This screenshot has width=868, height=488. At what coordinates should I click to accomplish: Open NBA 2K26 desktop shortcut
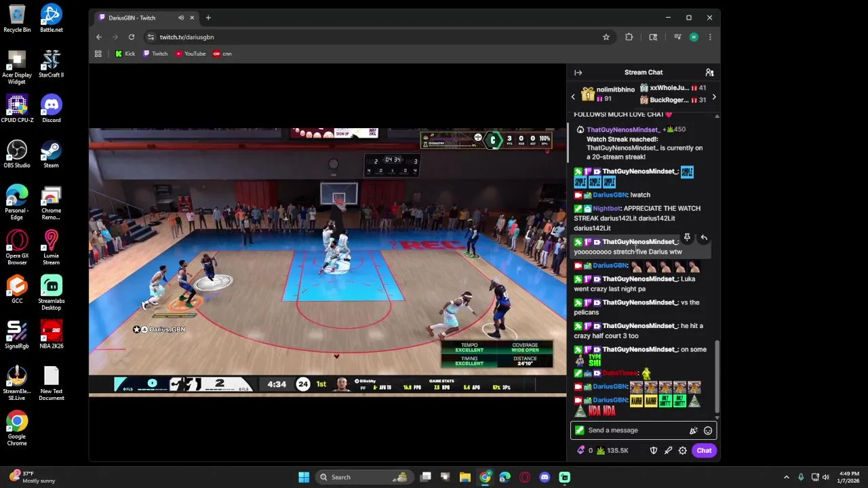pyautogui.click(x=52, y=335)
